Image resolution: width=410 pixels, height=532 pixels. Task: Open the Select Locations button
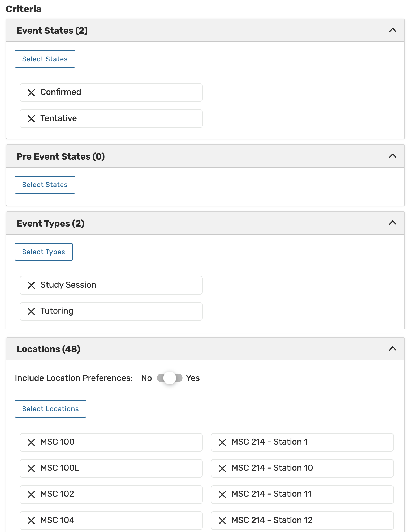(50, 409)
